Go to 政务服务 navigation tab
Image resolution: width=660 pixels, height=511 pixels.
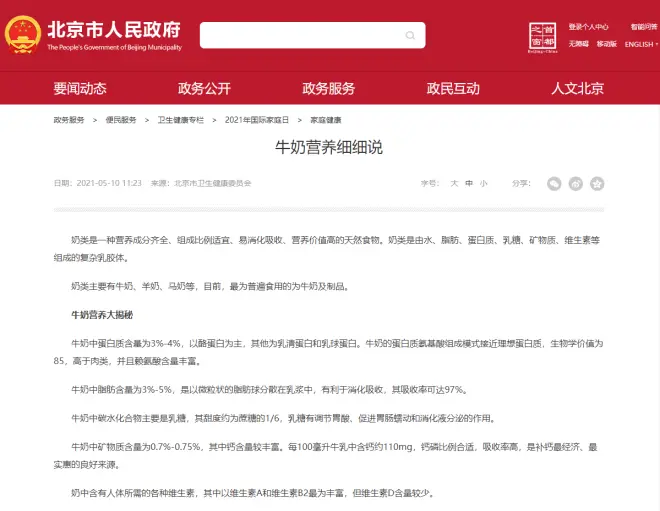point(329,88)
